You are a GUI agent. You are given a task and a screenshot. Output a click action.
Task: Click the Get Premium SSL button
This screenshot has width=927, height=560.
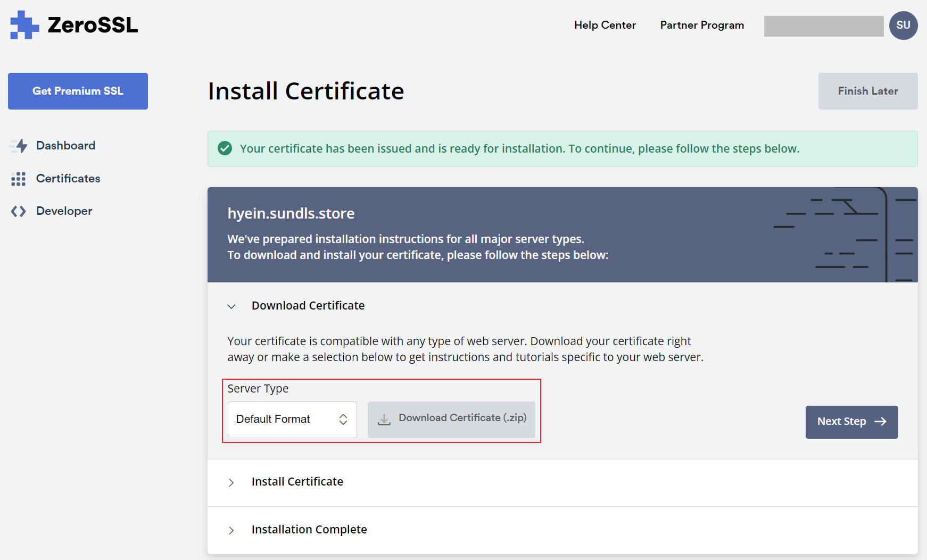coord(78,91)
